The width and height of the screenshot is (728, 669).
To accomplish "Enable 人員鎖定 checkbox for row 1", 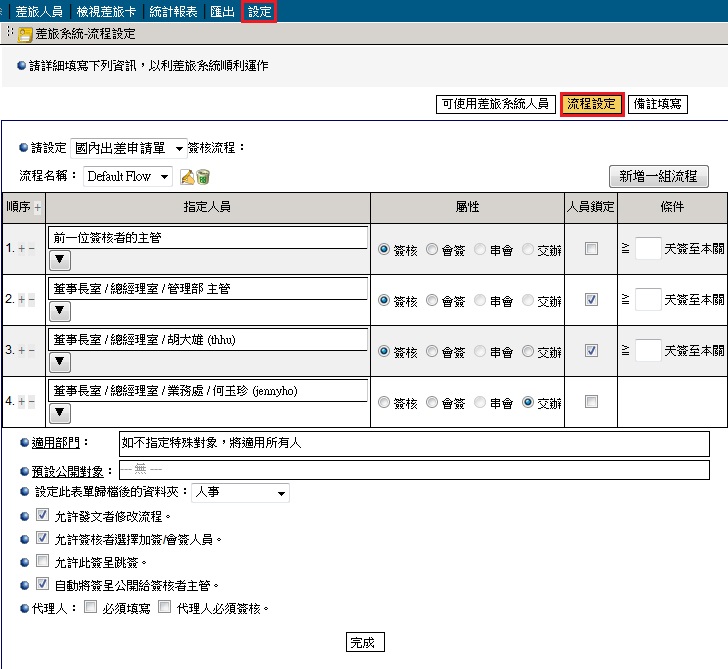I will coord(591,248).
